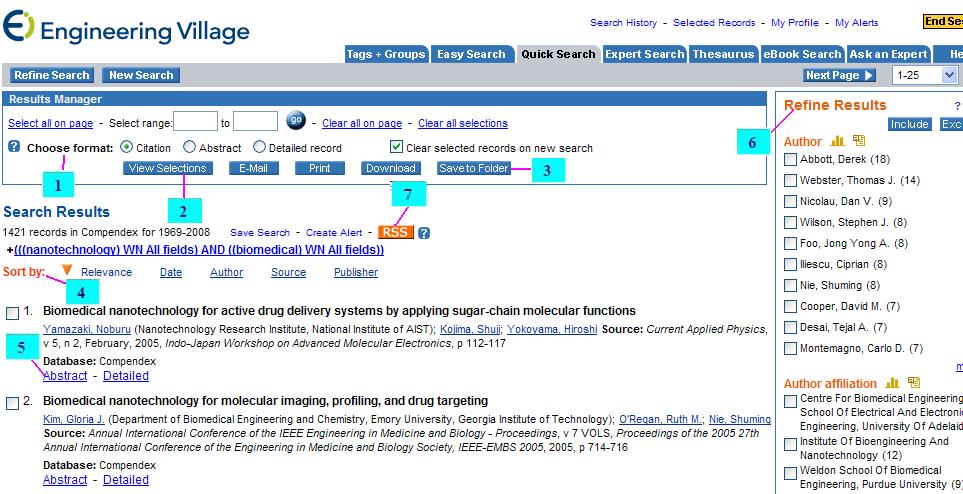Image resolution: width=963 pixels, height=494 pixels.
Task: Check the box for search result 1
Action: point(12,313)
